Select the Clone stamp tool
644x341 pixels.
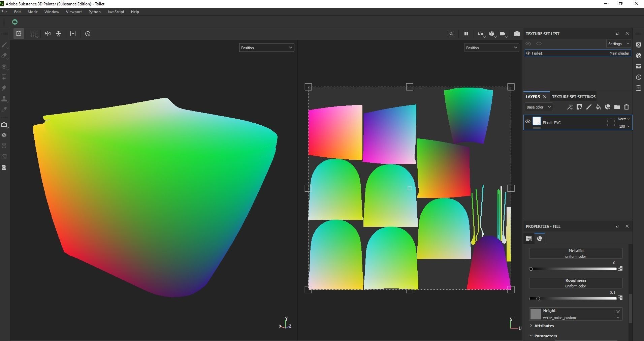(x=4, y=99)
